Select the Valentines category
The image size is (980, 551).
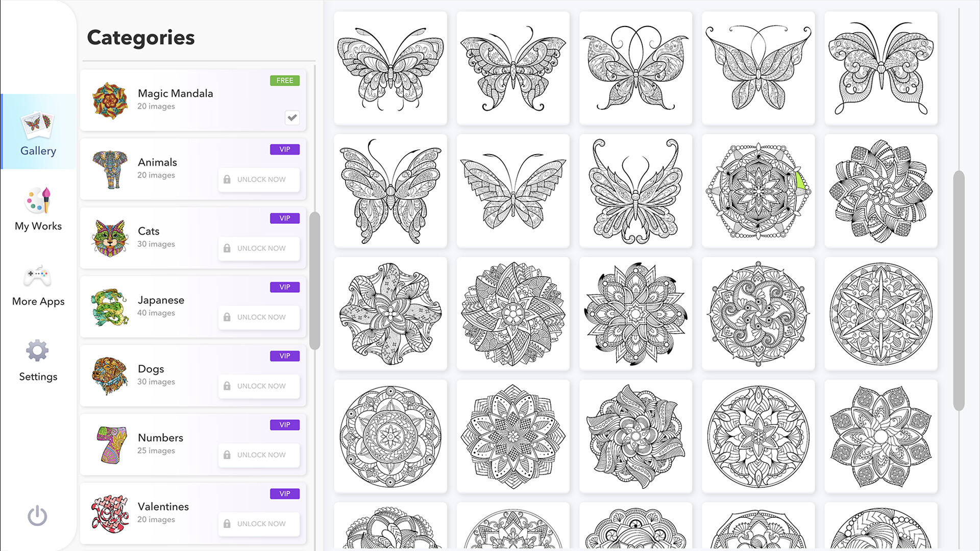point(163,507)
